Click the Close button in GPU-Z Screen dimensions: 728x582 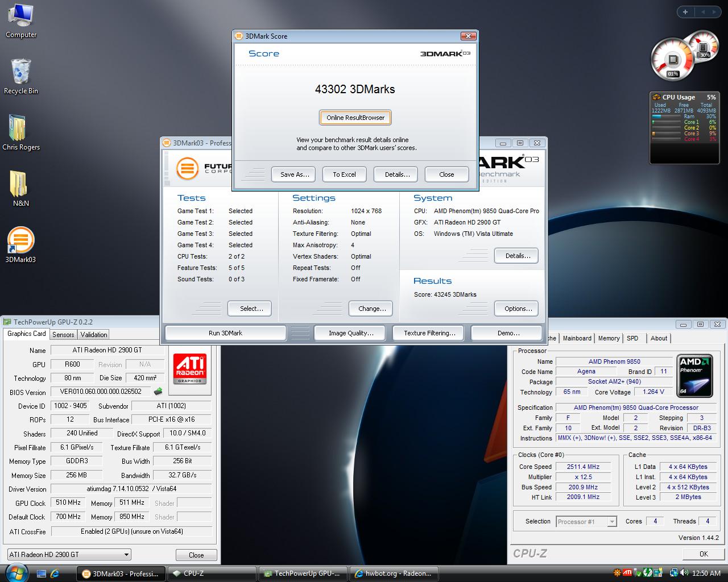[x=196, y=555]
